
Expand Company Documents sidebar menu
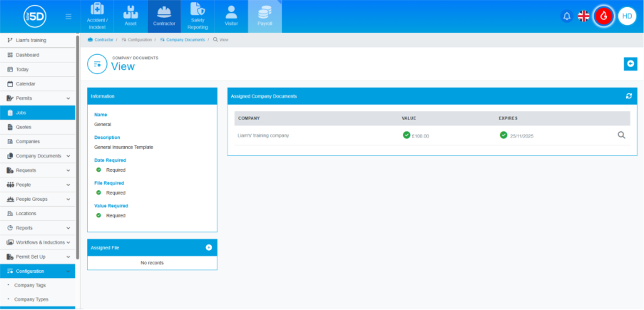[x=37, y=156]
